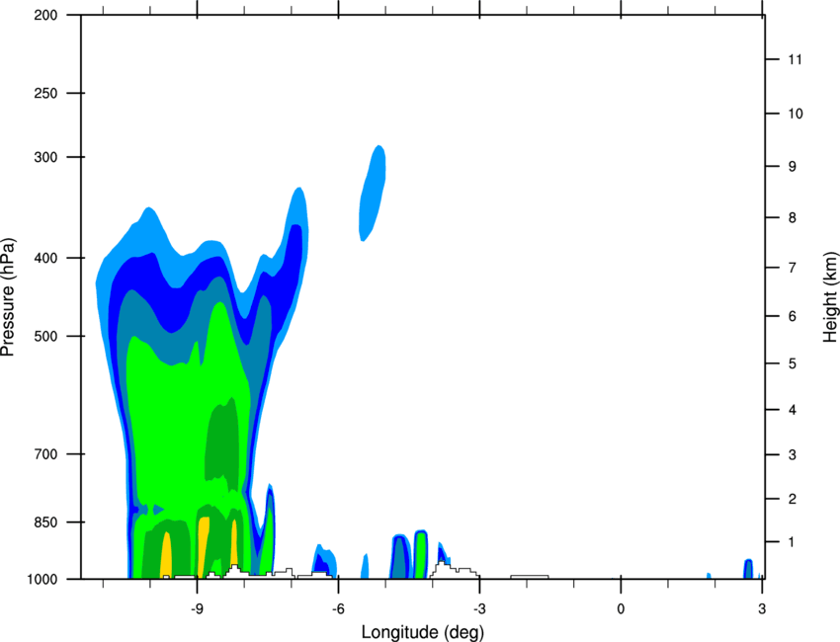Viewport: 840px width, 642px height.
Task: Click the 3 km height label
Action: [x=793, y=455]
